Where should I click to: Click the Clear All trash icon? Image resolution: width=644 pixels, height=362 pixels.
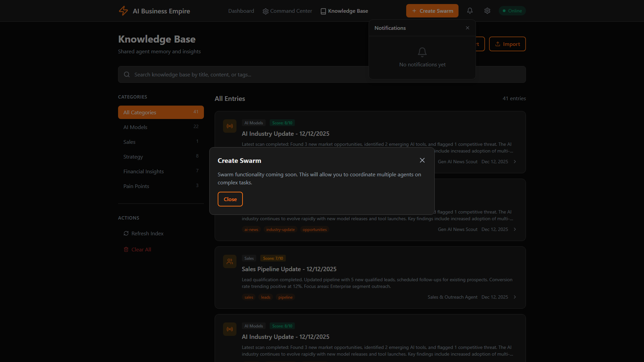126,249
